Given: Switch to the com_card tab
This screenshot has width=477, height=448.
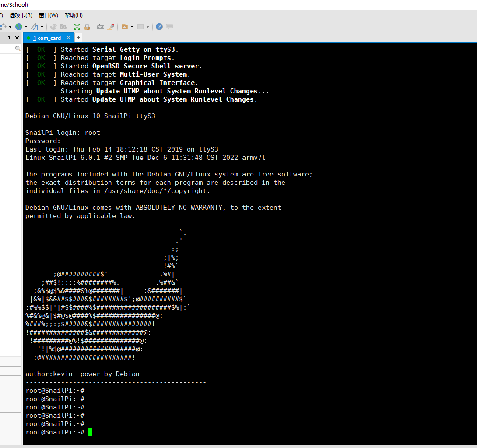Looking at the screenshot, I should click(x=47, y=38).
